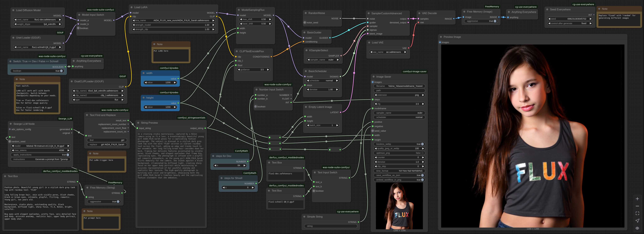Increase steps for Dev value arrow
Screen dimensions: 644x234
[x=244, y=166]
